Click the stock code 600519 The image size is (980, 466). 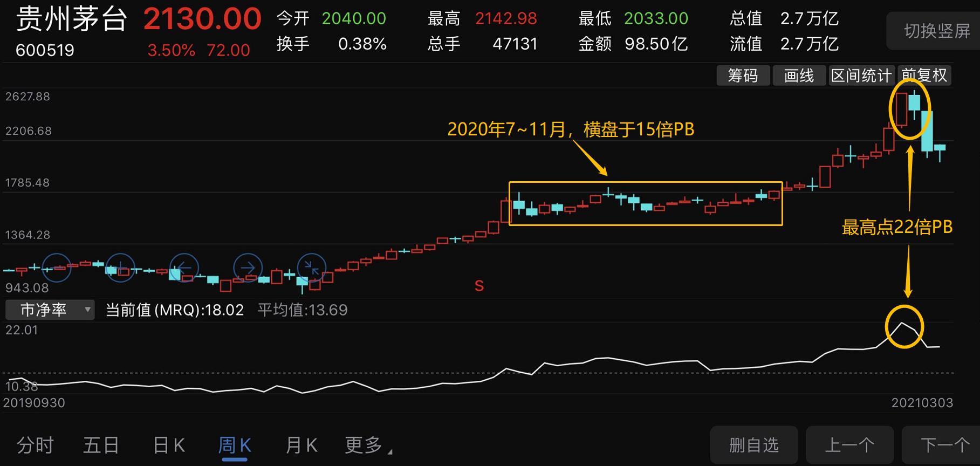(45, 50)
